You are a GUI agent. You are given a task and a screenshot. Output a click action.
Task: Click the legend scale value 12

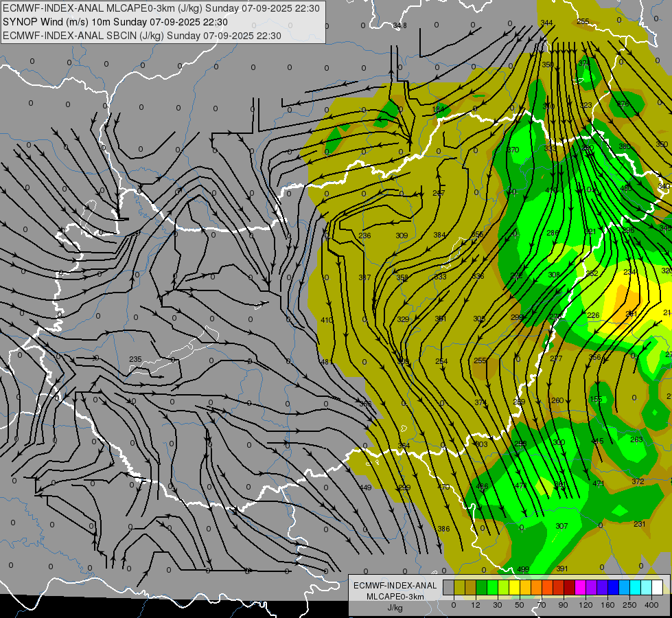pyautogui.click(x=475, y=605)
